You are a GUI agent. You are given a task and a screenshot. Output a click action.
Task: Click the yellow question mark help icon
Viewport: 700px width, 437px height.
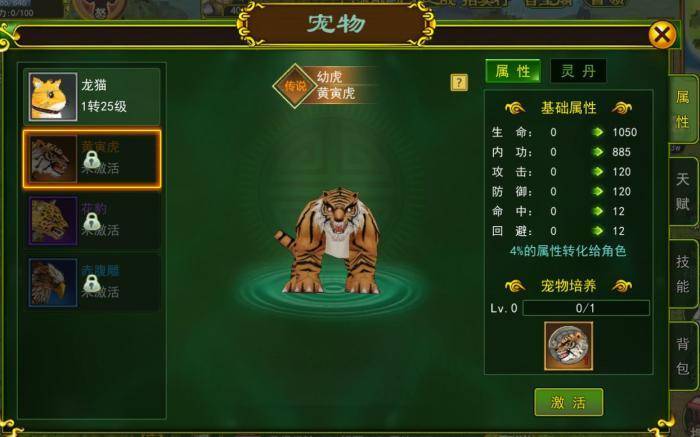click(459, 83)
